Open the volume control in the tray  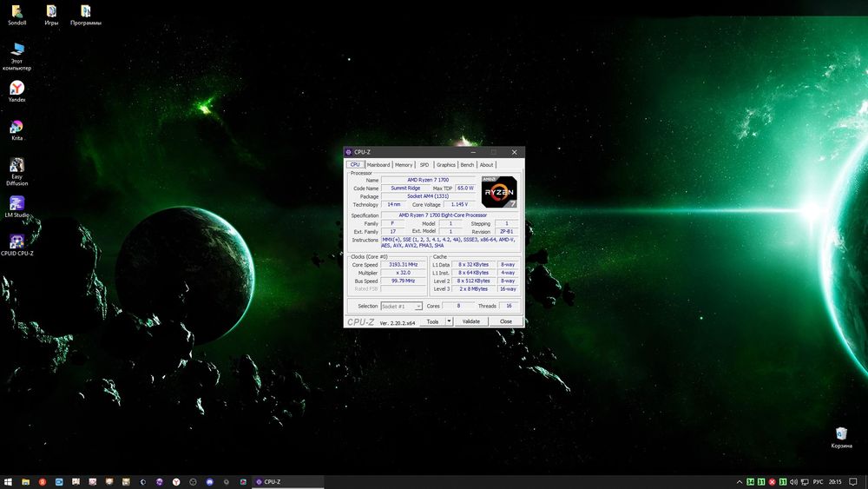point(794,482)
